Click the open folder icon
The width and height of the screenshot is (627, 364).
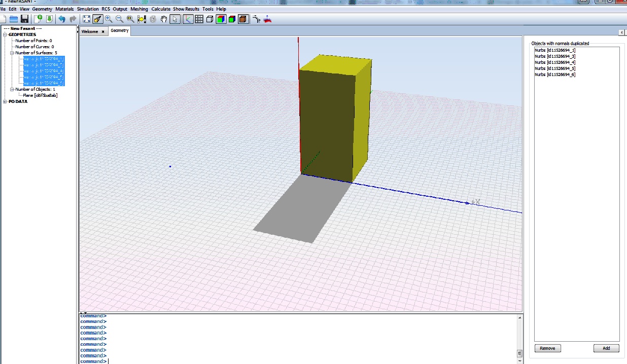pyautogui.click(x=14, y=19)
